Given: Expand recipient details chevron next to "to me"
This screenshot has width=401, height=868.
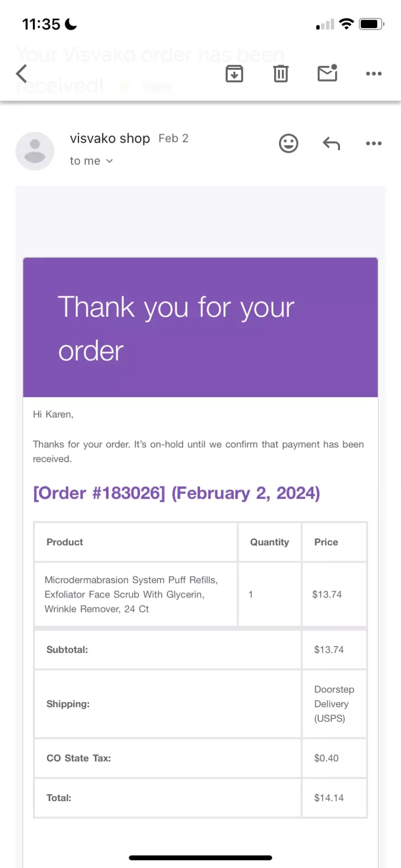Looking at the screenshot, I should pyautogui.click(x=110, y=161).
